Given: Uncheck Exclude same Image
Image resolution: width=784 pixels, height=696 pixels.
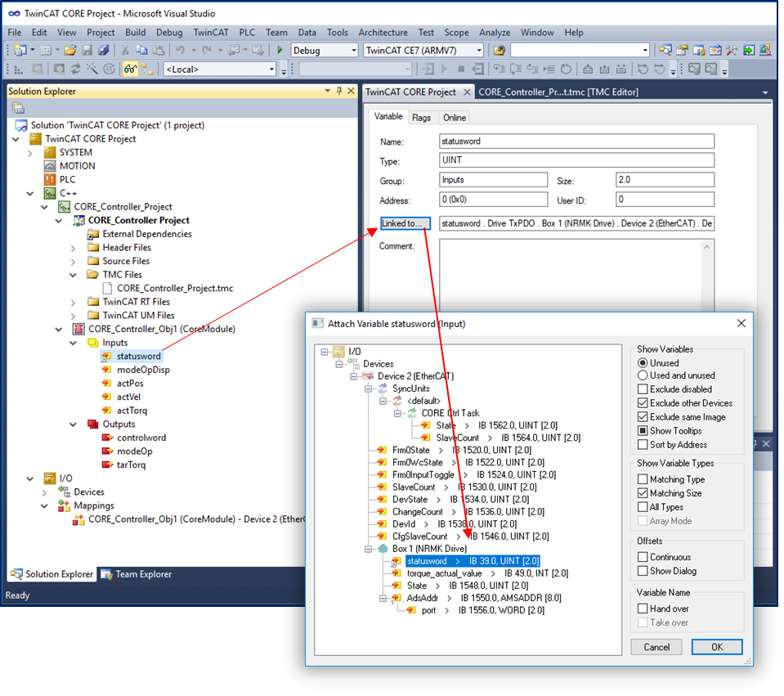Looking at the screenshot, I should coord(643,417).
